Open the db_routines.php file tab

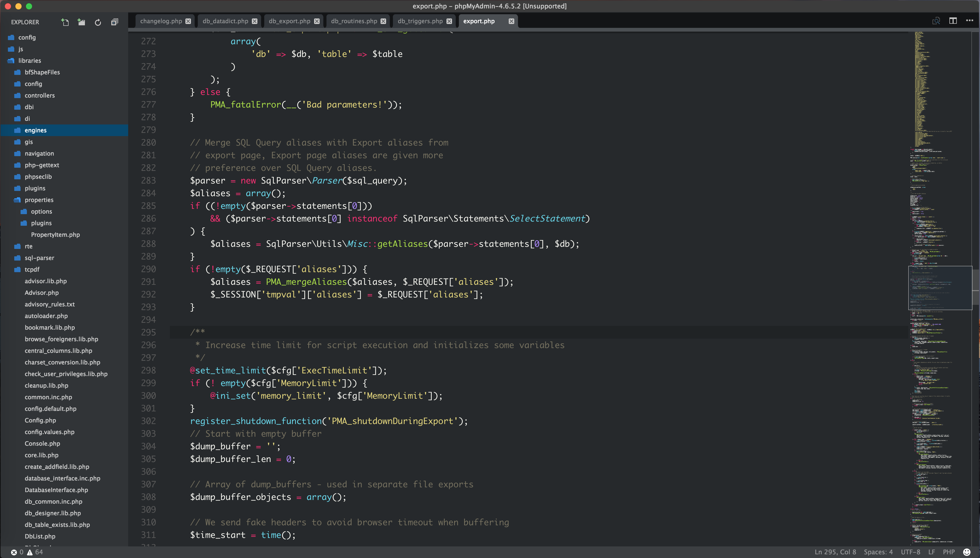point(353,21)
